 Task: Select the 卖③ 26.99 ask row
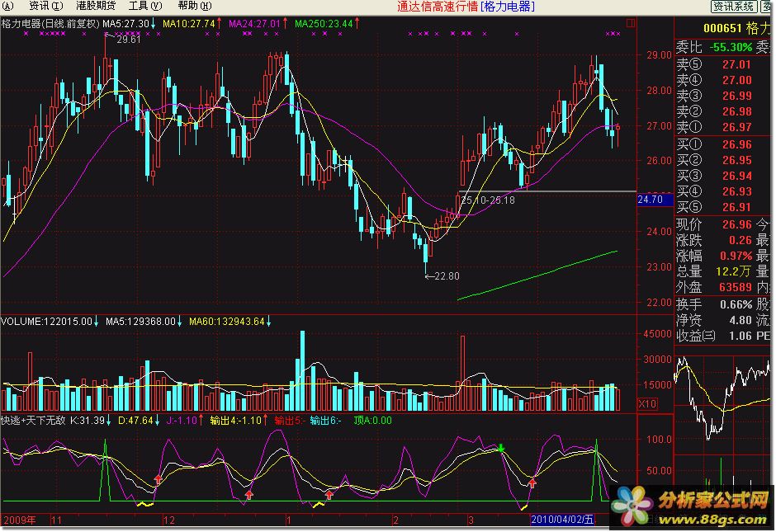713,96
